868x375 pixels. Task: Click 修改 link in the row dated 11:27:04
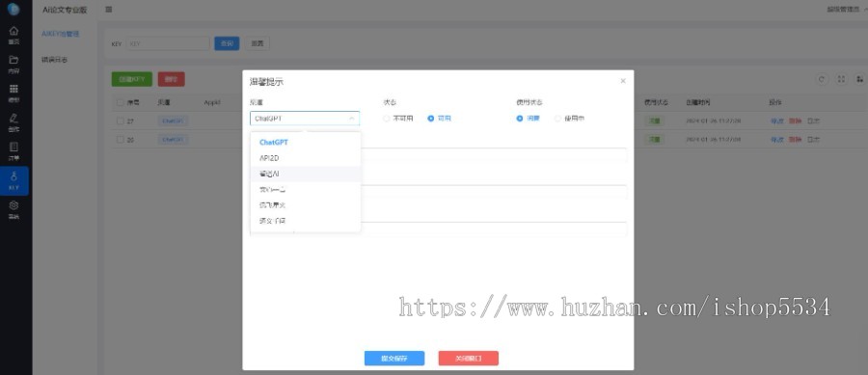coord(776,140)
